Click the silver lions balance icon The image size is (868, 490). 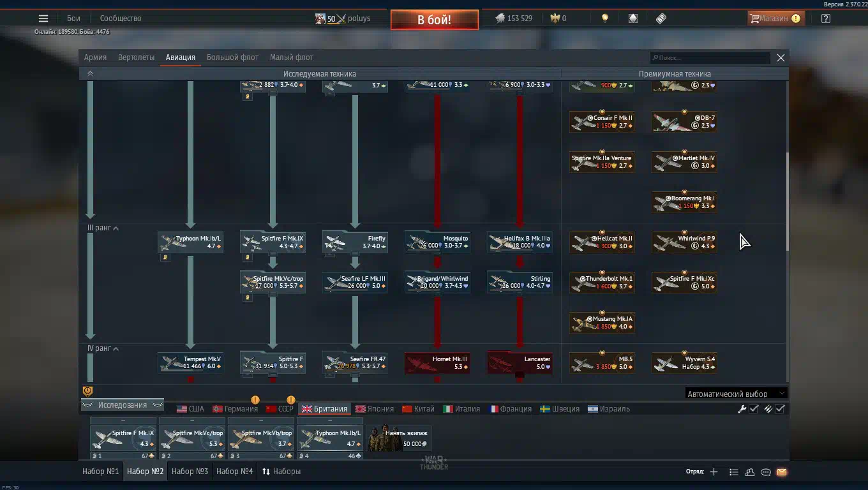(x=500, y=19)
